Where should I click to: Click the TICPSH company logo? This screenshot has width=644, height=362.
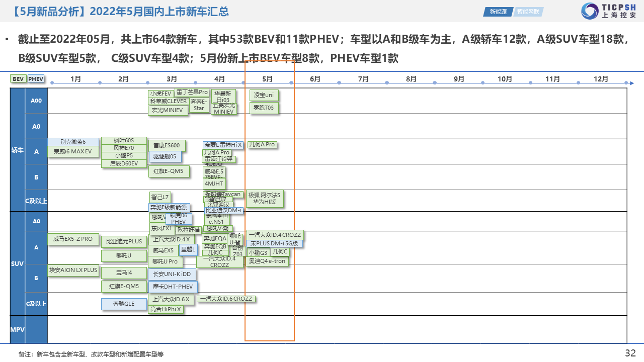(x=608, y=11)
